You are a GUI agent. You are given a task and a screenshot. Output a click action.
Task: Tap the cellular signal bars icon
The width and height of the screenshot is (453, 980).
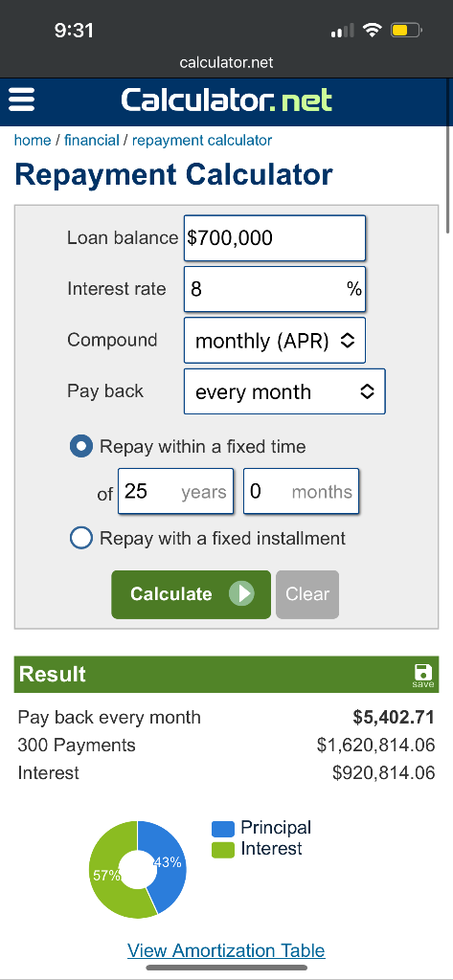click(x=342, y=30)
